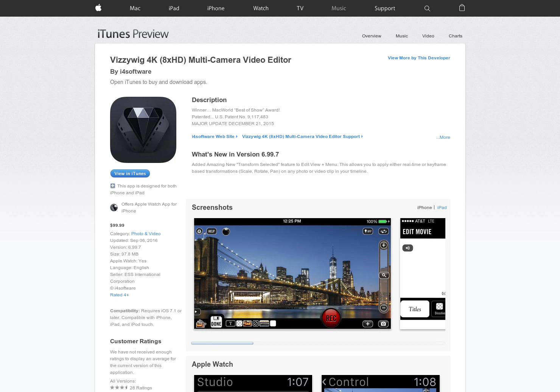Viewport: 560px width, 392px height.
Task: Select iPad screenshots view
Action: (442, 208)
